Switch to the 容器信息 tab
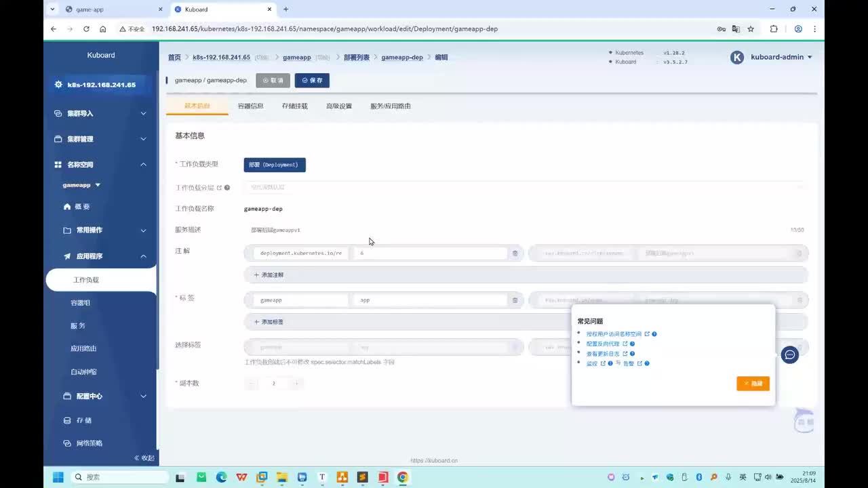Screen dimensions: 868x488 [x=250, y=106]
